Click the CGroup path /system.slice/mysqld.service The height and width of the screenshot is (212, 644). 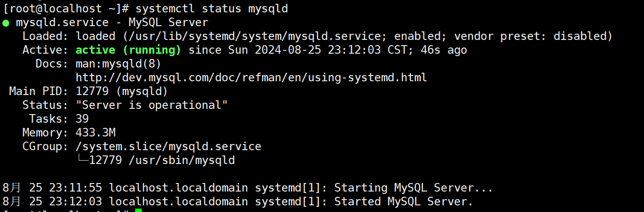168,146
